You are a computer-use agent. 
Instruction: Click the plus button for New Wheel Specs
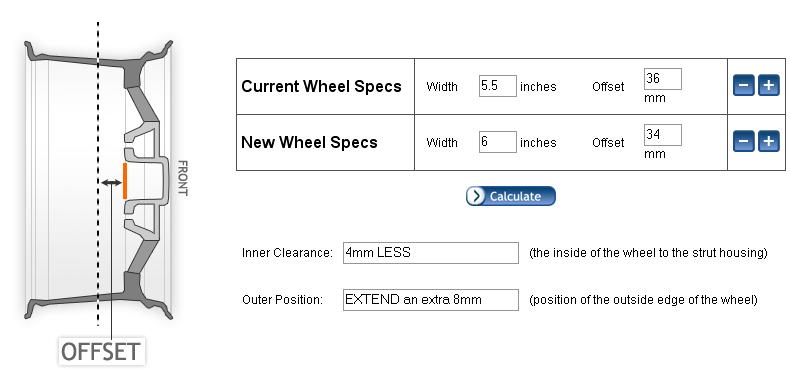click(768, 141)
